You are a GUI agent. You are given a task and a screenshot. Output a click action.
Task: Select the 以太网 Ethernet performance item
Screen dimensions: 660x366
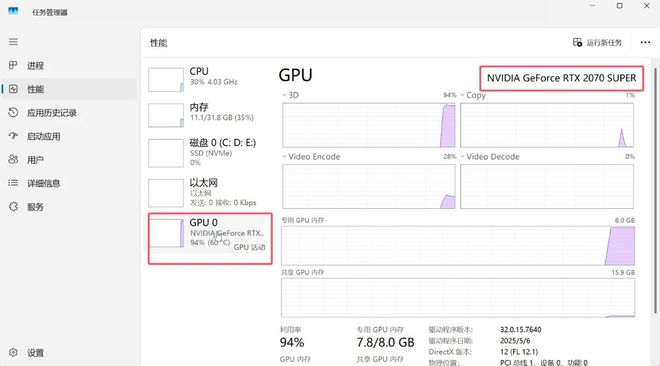point(210,193)
